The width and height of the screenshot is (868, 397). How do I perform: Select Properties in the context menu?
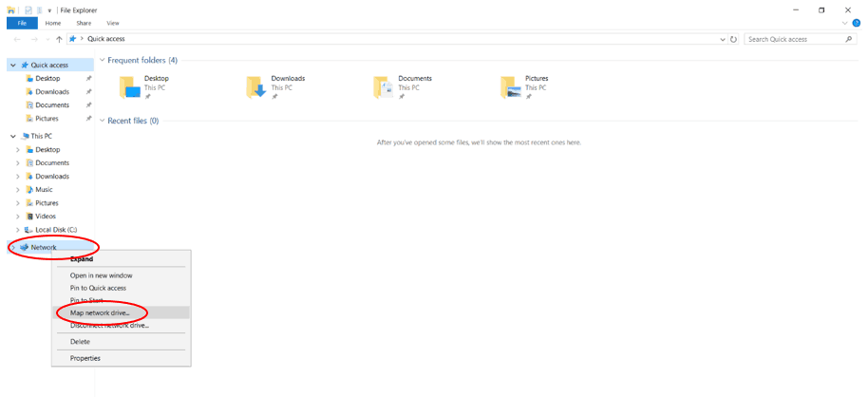[x=85, y=358]
